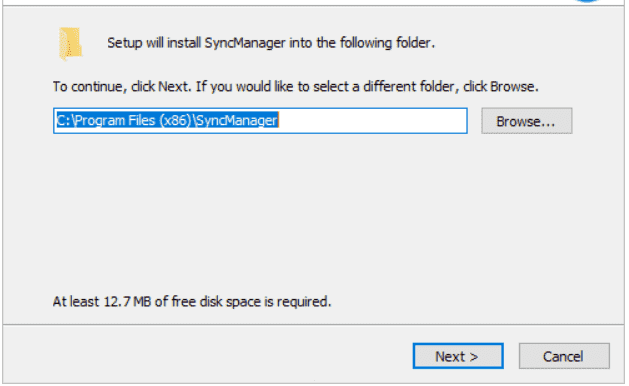The image size is (629, 386).
Task: Click the highlighted path text in field
Action: tap(167, 120)
